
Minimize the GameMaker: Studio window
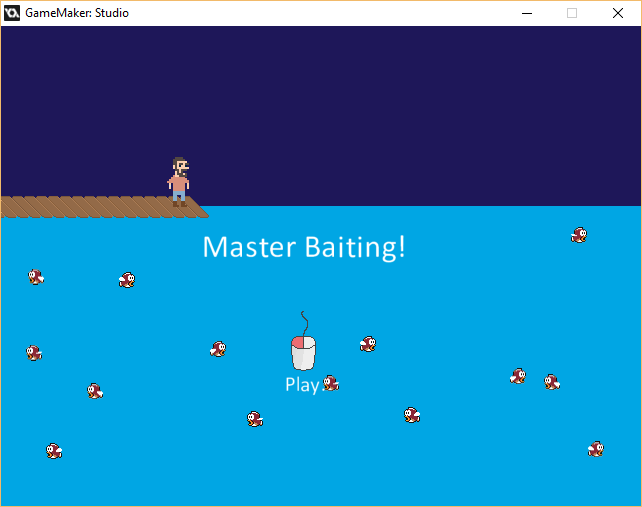[x=527, y=13]
